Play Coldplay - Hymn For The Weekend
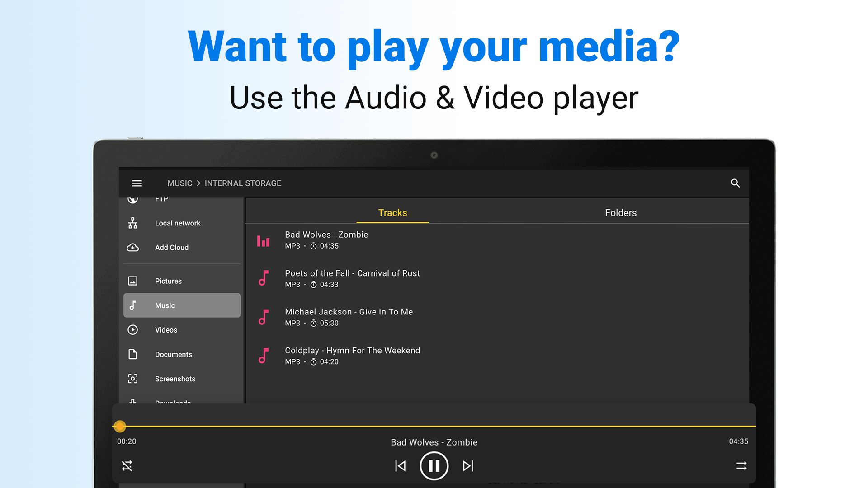868x488 pixels. (x=352, y=356)
